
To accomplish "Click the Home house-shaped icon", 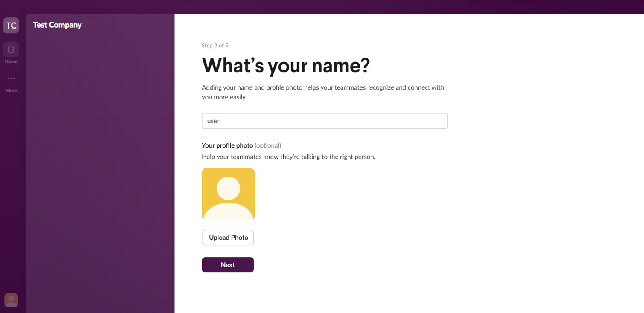I will click(11, 49).
